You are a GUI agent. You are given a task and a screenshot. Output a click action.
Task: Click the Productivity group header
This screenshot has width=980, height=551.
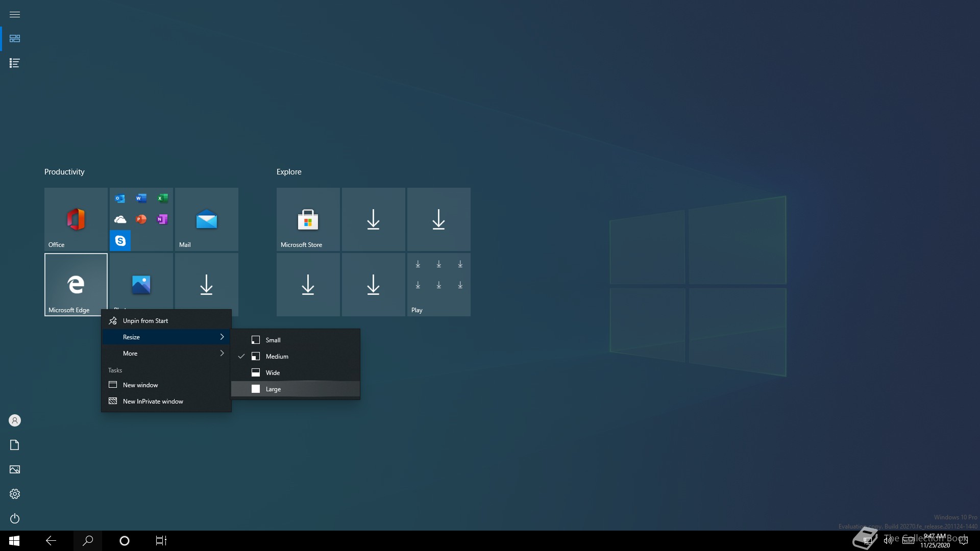tap(64, 172)
